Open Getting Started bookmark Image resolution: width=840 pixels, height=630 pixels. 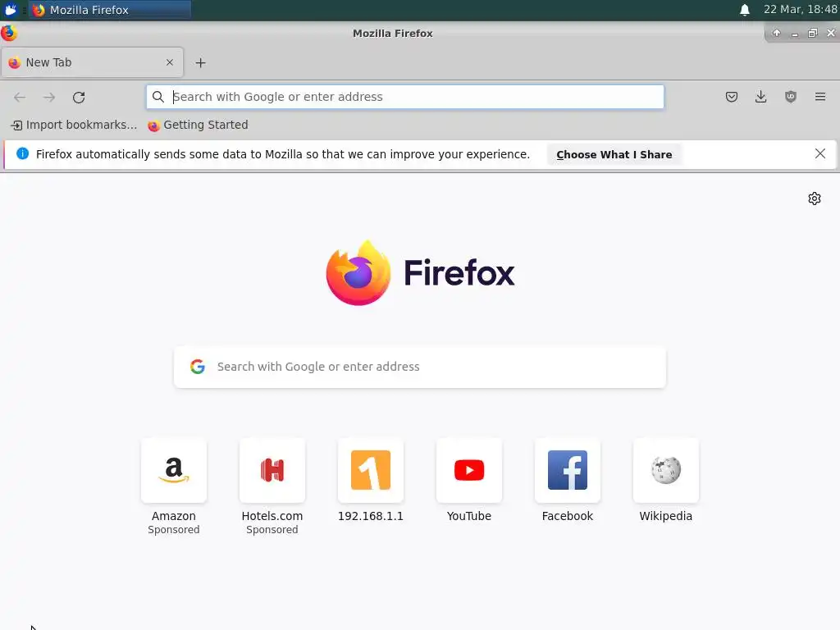click(x=199, y=125)
